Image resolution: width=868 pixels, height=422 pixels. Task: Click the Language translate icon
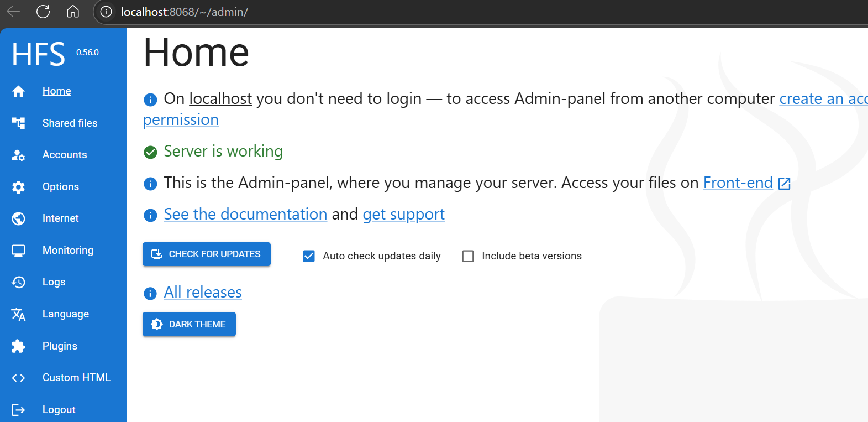tap(18, 314)
